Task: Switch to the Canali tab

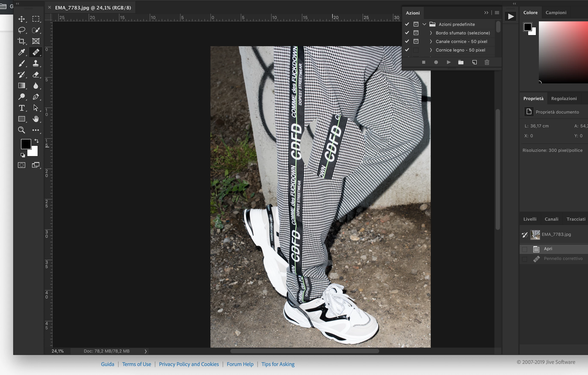Action: [551, 219]
